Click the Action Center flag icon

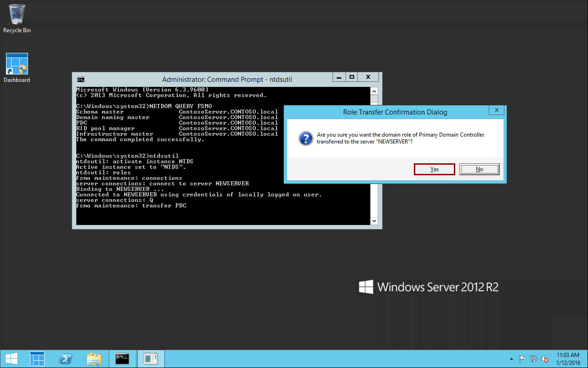[522, 358]
